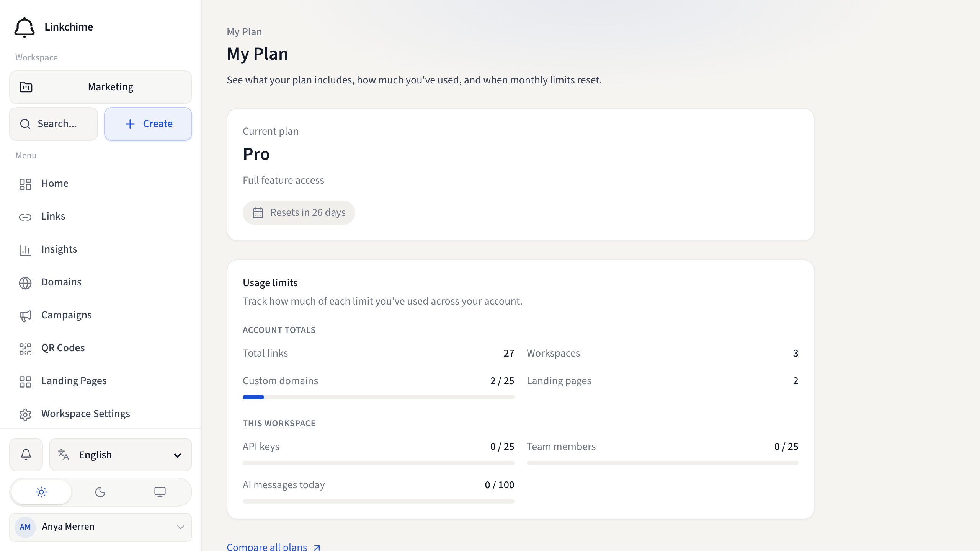Open Workspace Settings

[x=101, y=414]
